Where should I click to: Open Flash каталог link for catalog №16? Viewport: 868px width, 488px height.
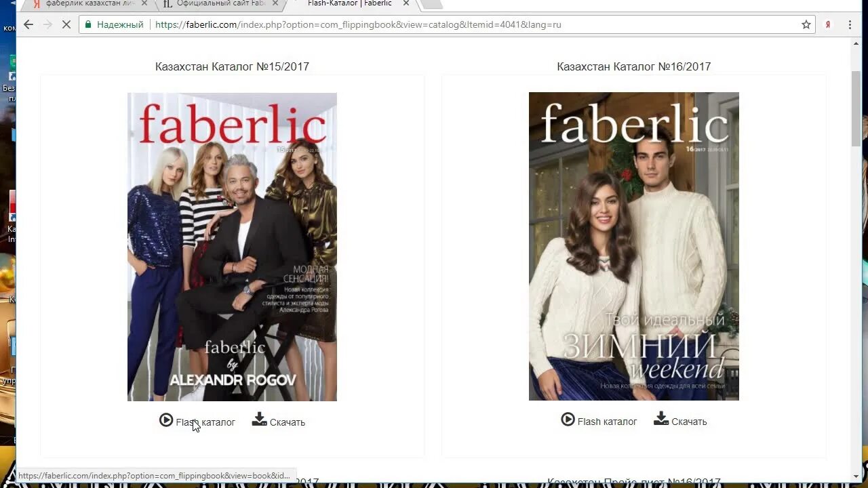pyautogui.click(x=607, y=422)
